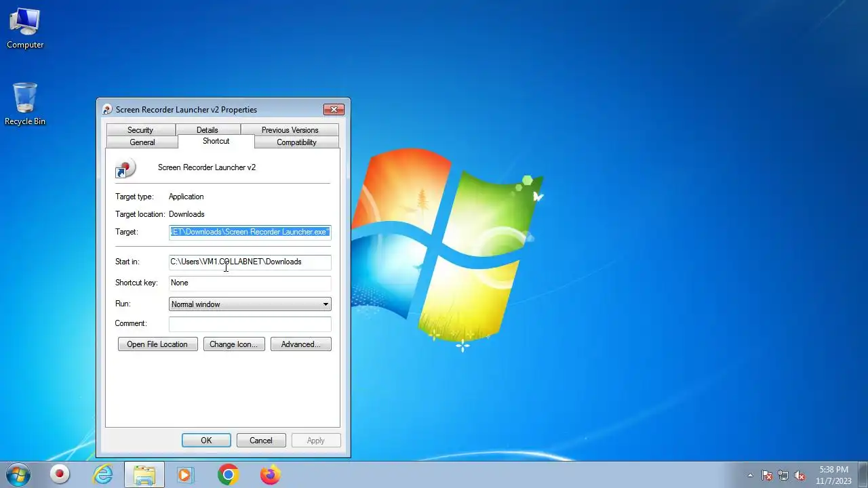Image resolution: width=868 pixels, height=488 pixels.
Task: Click the Properties title bar icon
Action: tap(107, 109)
